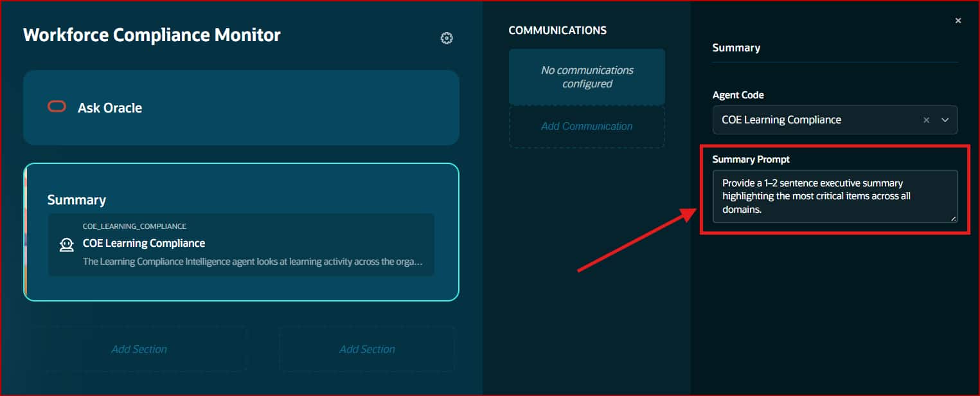
Task: Click the Summary heading in side panel
Action: click(x=736, y=48)
